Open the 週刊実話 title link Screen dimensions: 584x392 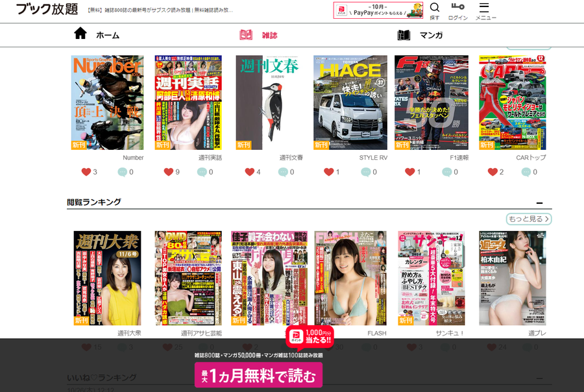tap(210, 158)
